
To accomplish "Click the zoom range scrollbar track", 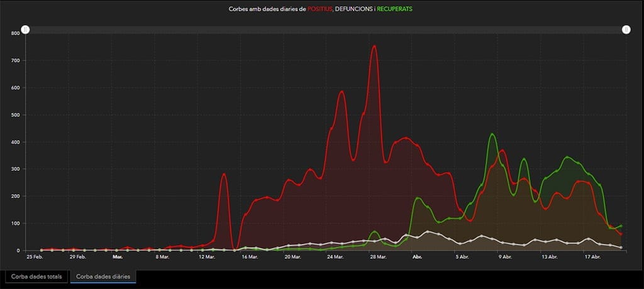I will point(326,30).
